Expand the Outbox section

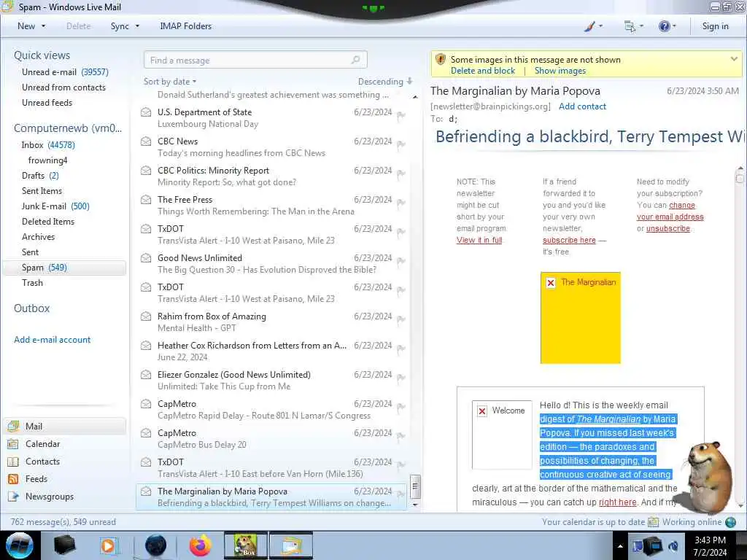32,308
